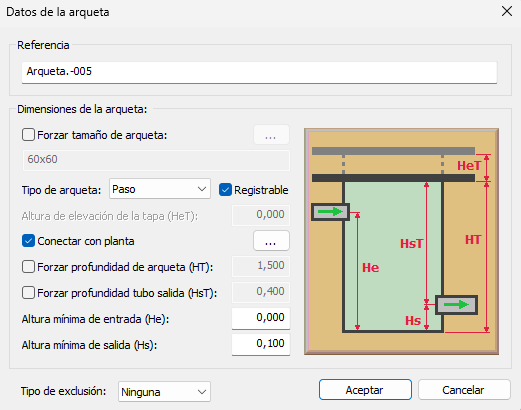Click the Aceptar button
521x410 pixels.
point(365,390)
